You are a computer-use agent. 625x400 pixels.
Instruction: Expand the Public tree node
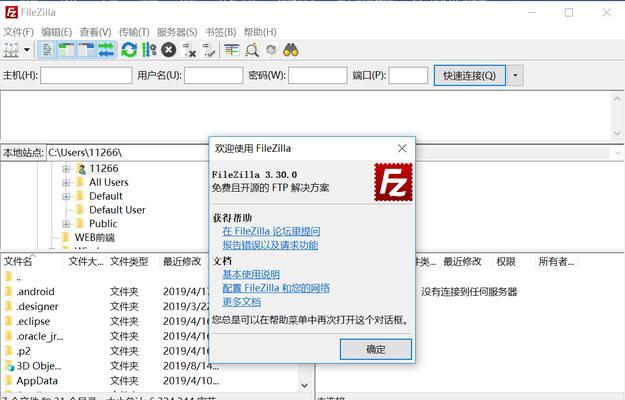(x=66, y=224)
